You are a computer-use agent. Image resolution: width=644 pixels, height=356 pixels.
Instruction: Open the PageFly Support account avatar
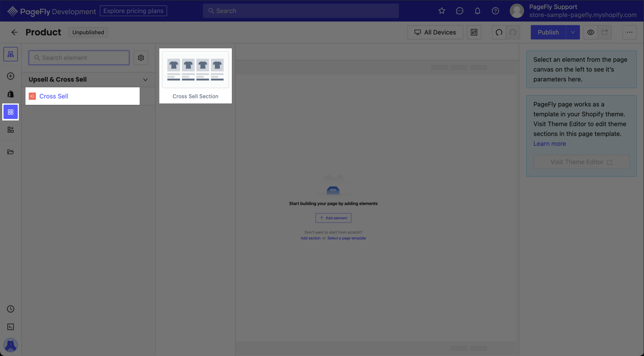click(x=517, y=11)
